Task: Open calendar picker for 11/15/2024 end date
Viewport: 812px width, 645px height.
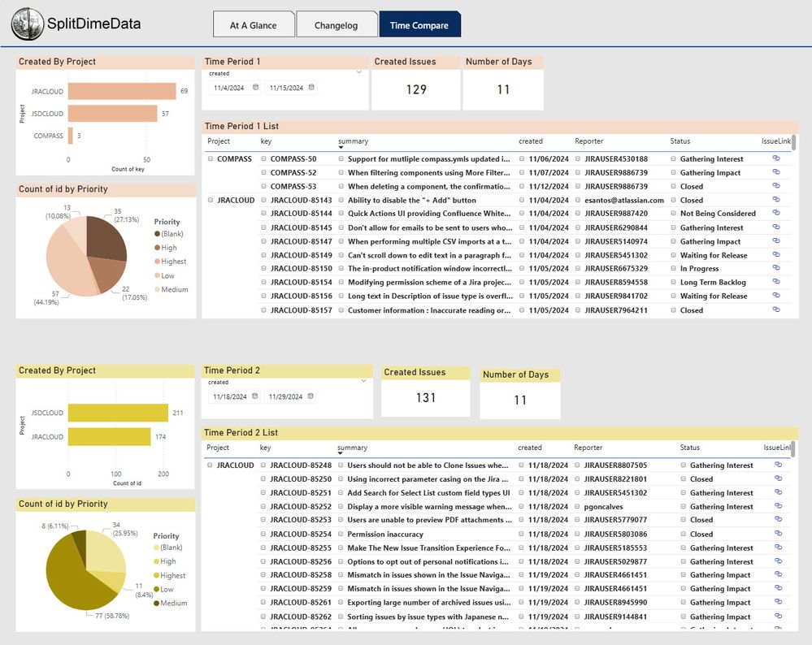Action: click(311, 88)
